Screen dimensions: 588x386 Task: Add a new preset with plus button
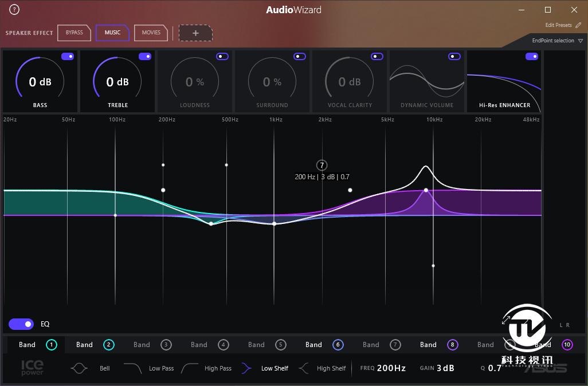point(195,33)
